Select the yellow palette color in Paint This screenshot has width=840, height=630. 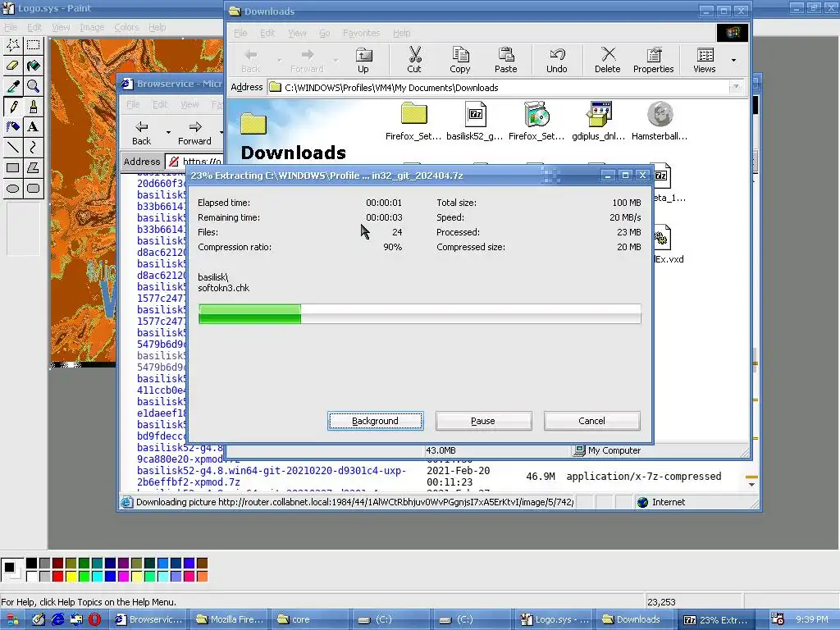tap(71, 577)
